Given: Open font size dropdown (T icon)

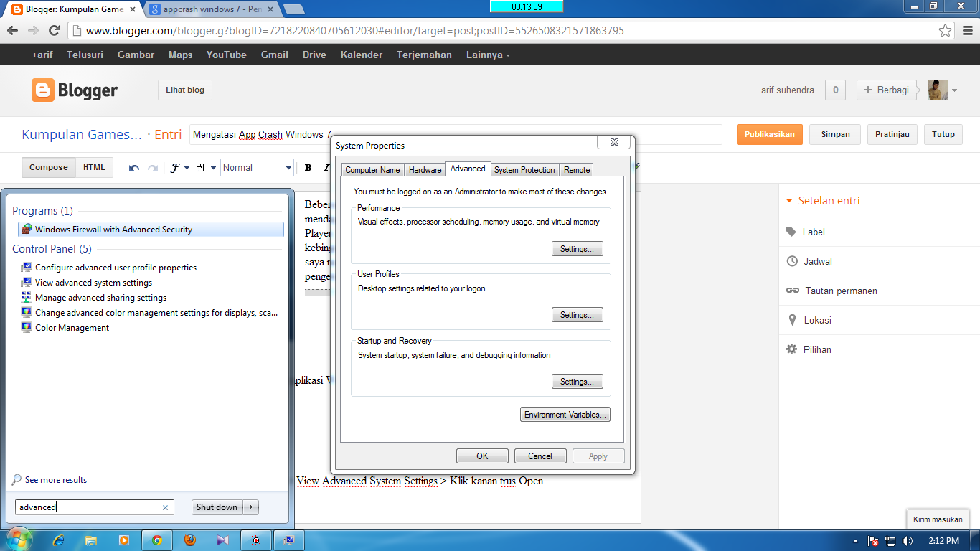Looking at the screenshot, I should pyautogui.click(x=206, y=168).
